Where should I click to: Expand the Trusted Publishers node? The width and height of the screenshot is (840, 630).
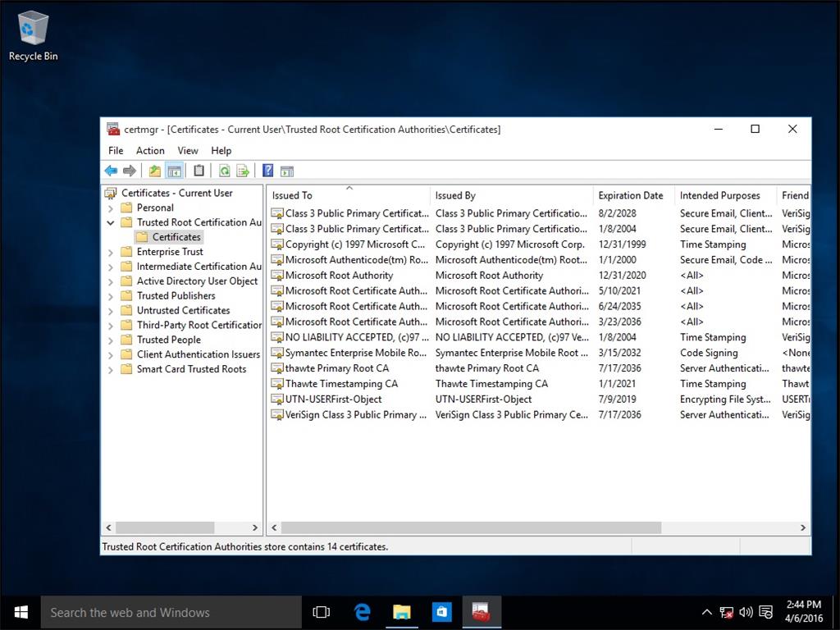(x=111, y=296)
